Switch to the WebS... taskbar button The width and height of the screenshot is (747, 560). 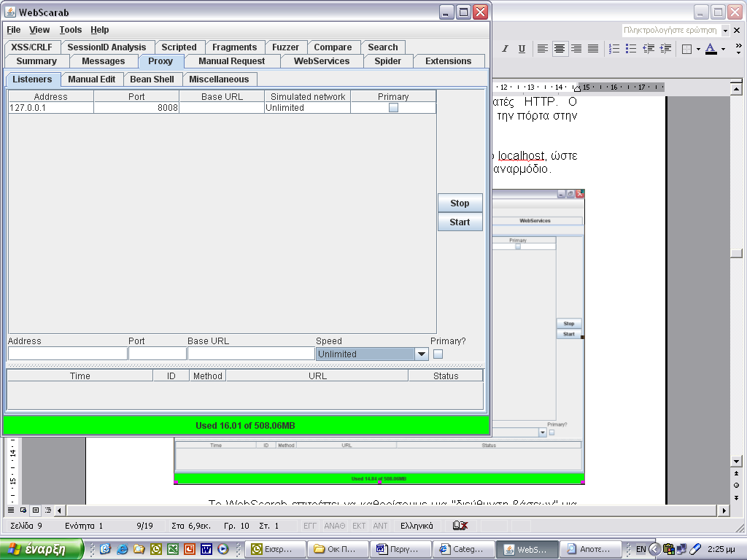click(527, 549)
